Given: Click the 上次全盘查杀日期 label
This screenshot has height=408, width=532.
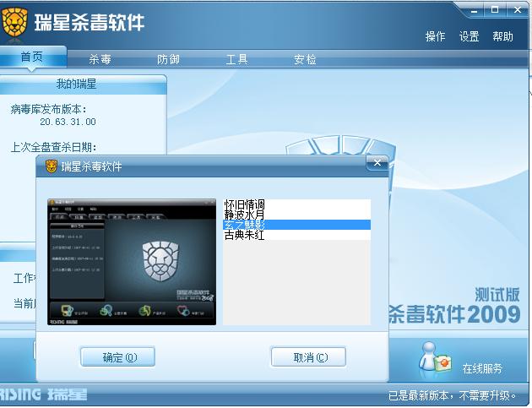Looking at the screenshot, I should [53, 147].
